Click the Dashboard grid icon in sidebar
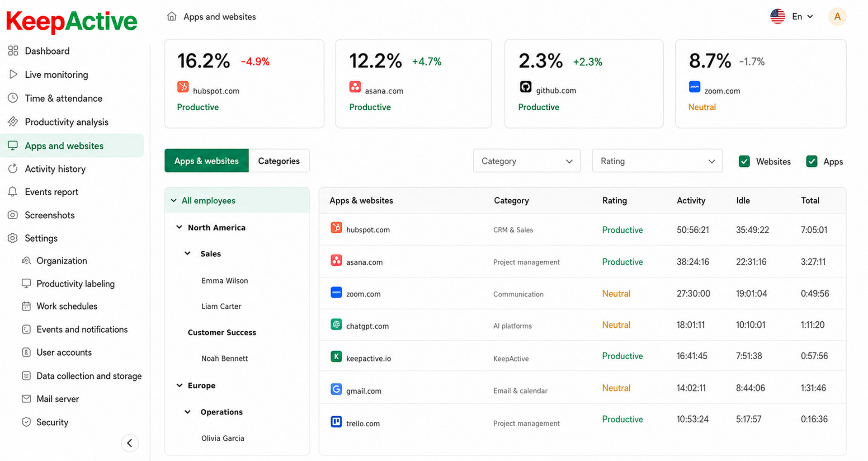The image size is (868, 461). 13,51
